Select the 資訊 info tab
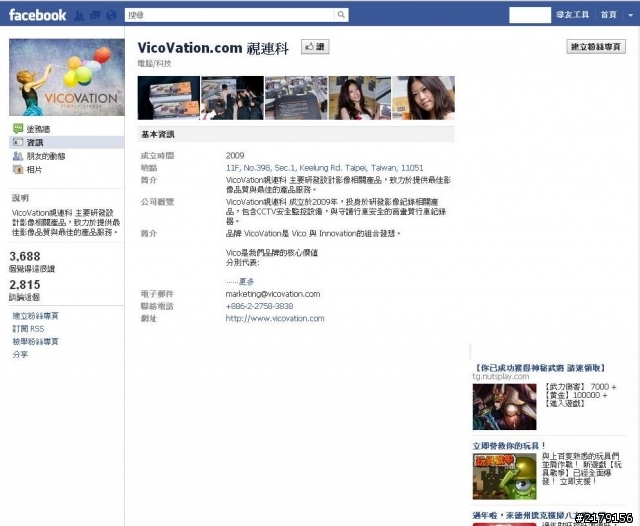The height and width of the screenshot is (526, 640). click(x=35, y=142)
